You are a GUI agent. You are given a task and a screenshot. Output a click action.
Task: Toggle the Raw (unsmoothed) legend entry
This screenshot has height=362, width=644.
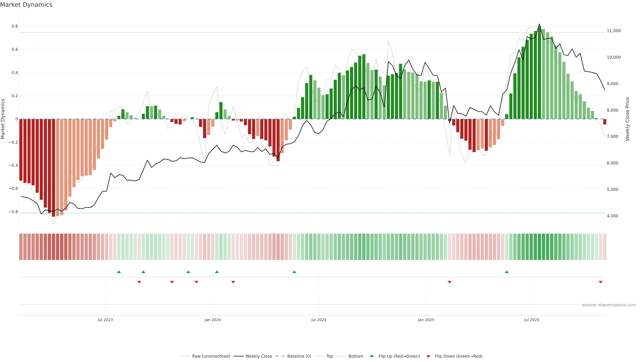point(211,356)
